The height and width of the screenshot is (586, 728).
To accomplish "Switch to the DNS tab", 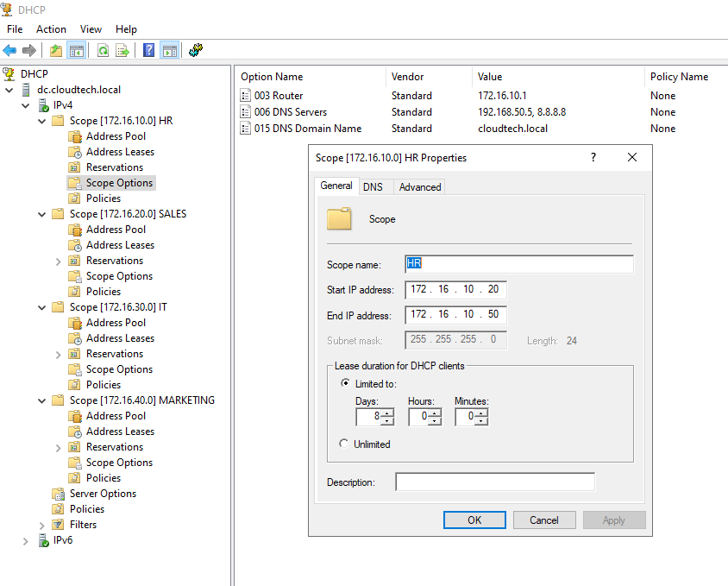I will (373, 186).
